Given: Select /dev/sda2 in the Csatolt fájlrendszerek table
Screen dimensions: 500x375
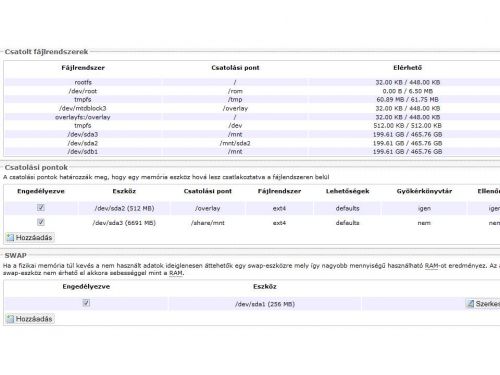Looking at the screenshot, I should [83, 143].
